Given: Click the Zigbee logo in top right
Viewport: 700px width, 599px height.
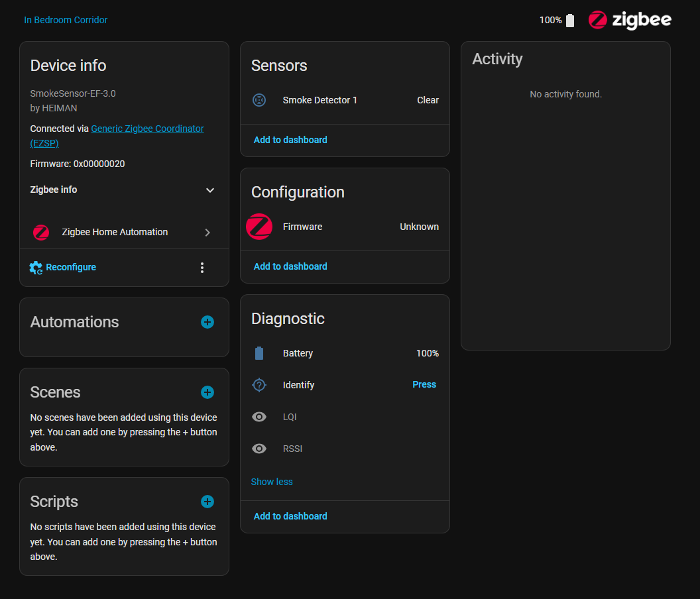Looking at the screenshot, I should 629,20.
